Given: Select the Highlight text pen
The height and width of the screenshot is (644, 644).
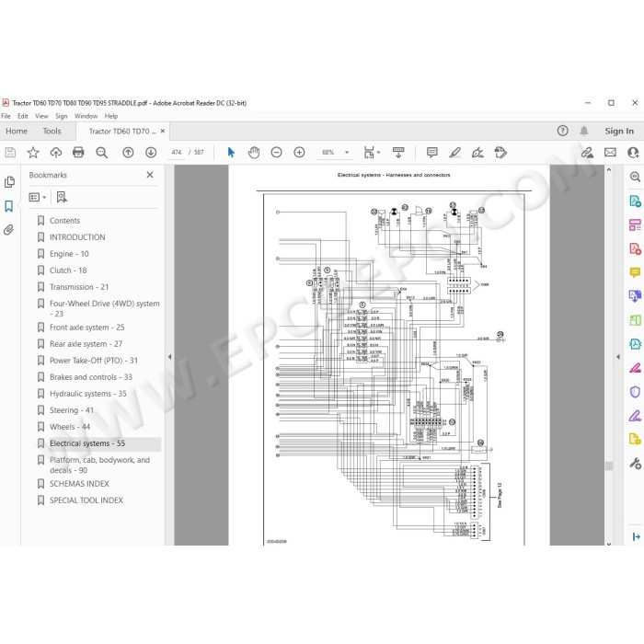Looking at the screenshot, I should (x=454, y=153).
